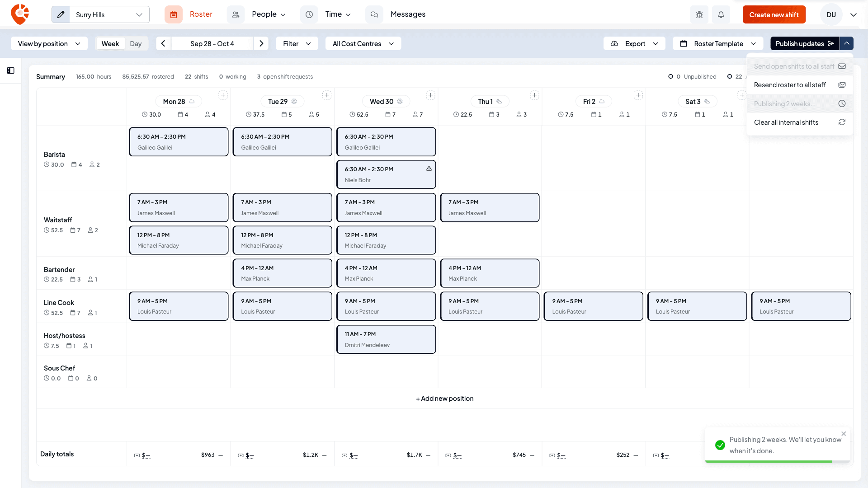Click Add new position
Image resolution: width=868 pixels, height=488 pixels.
pos(445,399)
